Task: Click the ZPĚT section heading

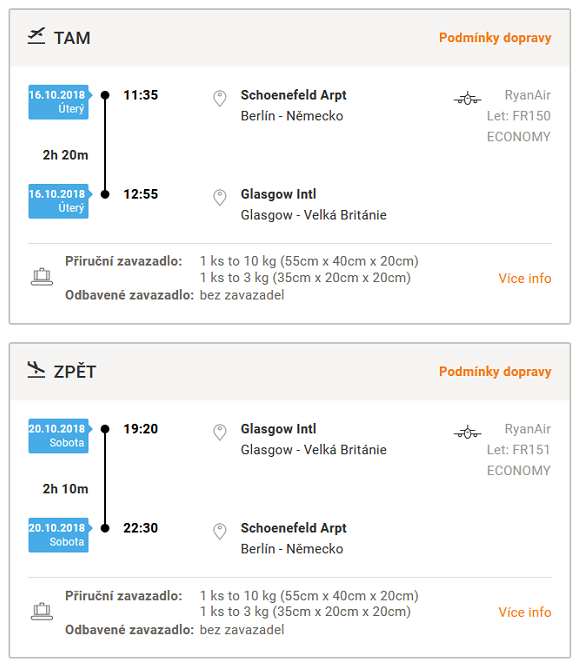Action: 75,371
